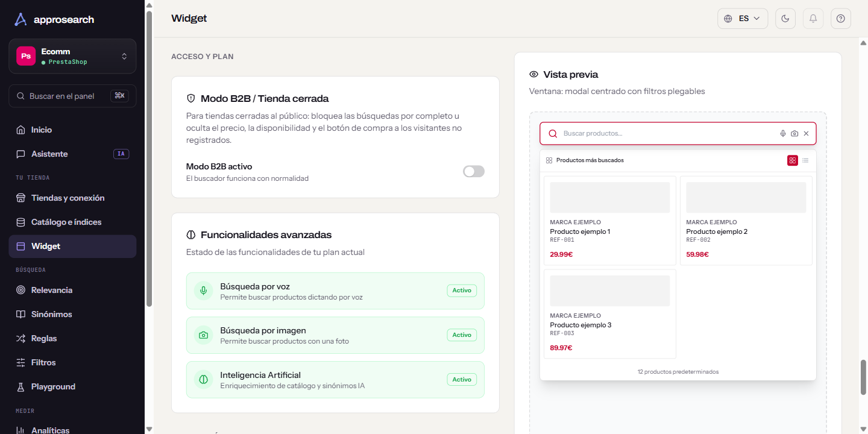Focus the 'Buscar productos...' preview search box
Viewport: 868px width, 434px height.
click(678, 133)
